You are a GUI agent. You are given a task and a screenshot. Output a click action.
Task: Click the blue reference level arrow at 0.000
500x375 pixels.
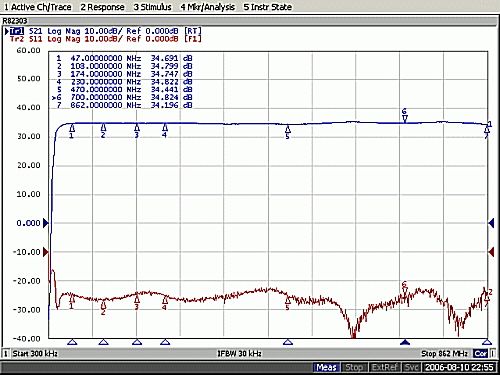tap(46, 223)
